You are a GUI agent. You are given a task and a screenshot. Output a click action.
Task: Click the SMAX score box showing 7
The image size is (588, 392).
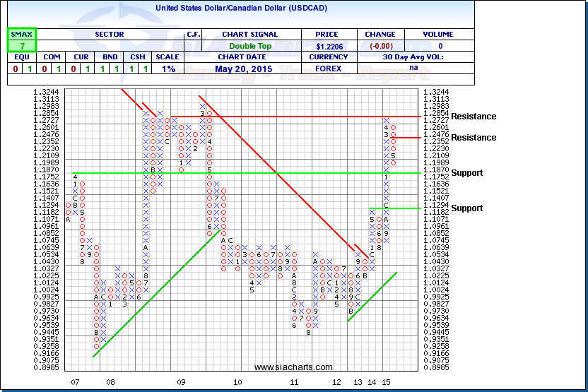[21, 46]
